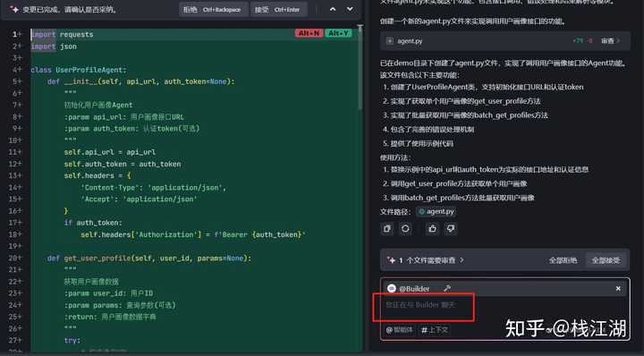Click the @Builder agent avatar

point(392,289)
